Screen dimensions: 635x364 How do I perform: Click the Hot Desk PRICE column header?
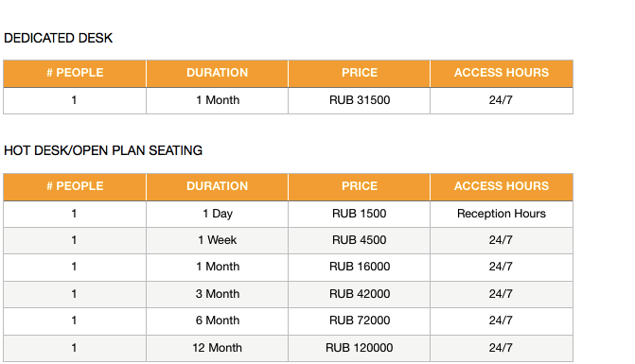(x=360, y=186)
